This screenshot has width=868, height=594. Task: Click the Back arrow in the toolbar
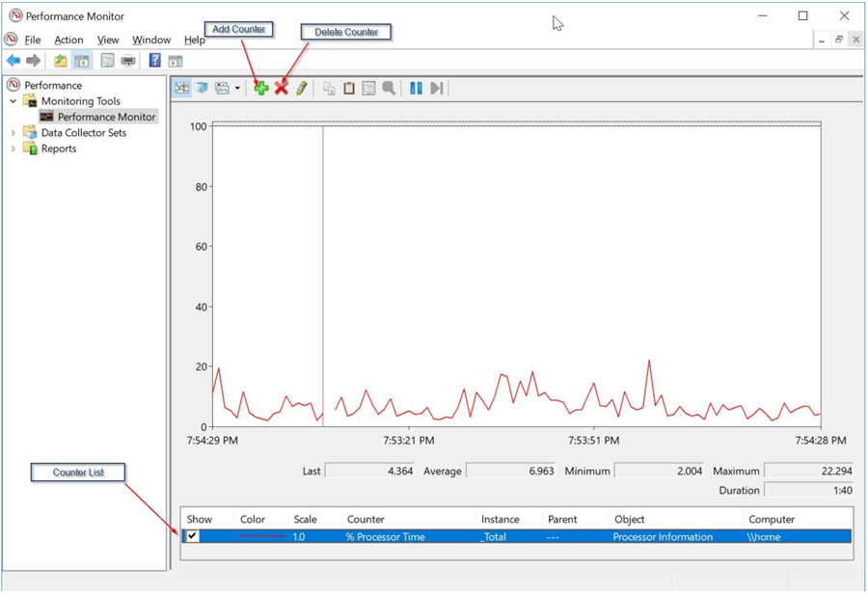pyautogui.click(x=14, y=61)
